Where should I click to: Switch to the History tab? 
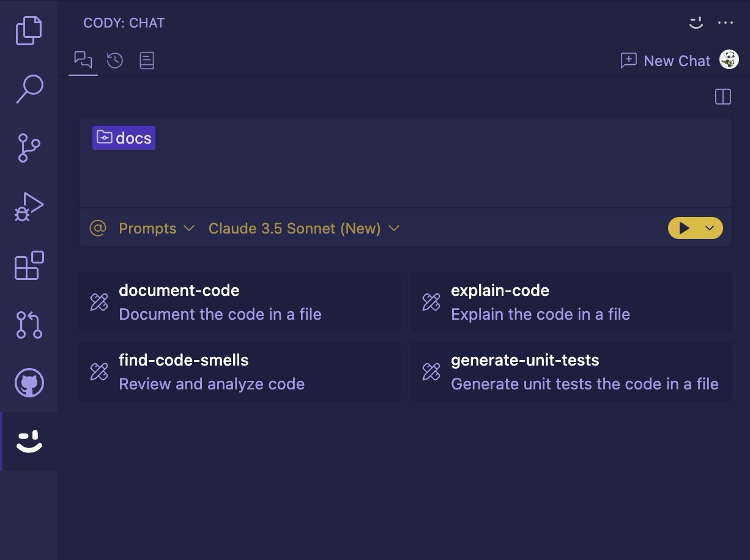(115, 60)
